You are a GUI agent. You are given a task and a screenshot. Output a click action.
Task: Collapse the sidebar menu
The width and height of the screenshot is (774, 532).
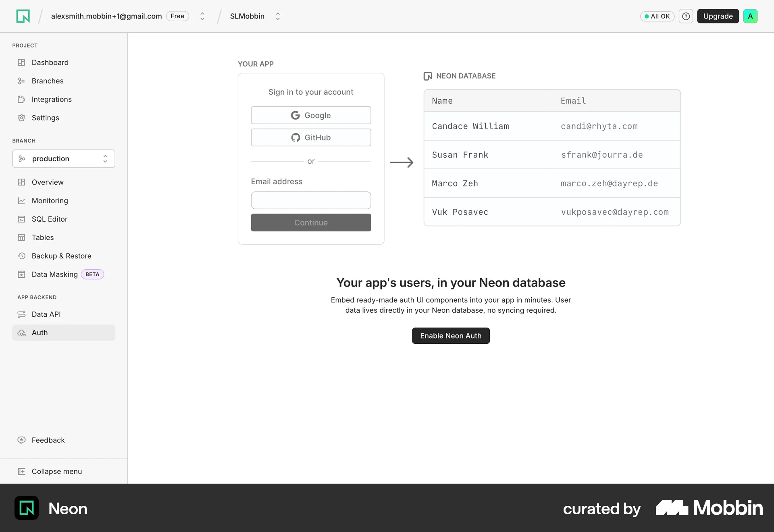pyautogui.click(x=64, y=472)
